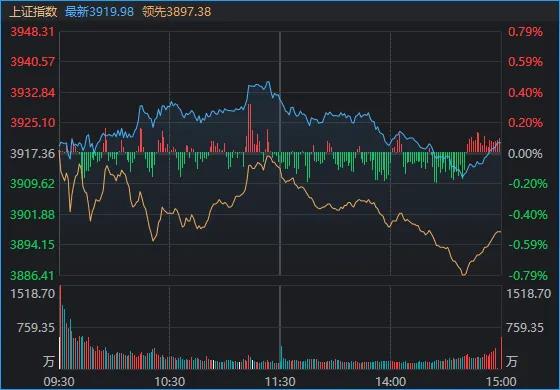Screen dimensions: 560x390
Task: Click the 最新3919.98 latest price label
Action: (x=99, y=11)
